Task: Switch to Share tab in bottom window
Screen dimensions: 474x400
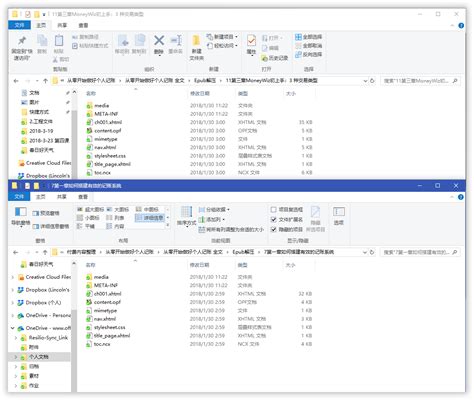Action: tap(62, 197)
